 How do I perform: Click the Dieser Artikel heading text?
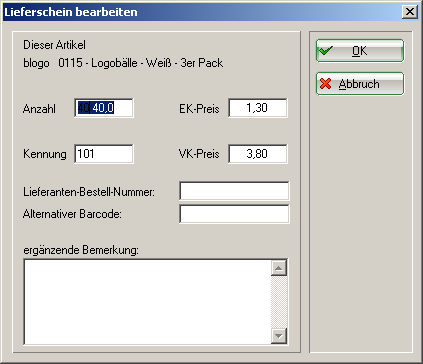54,45
